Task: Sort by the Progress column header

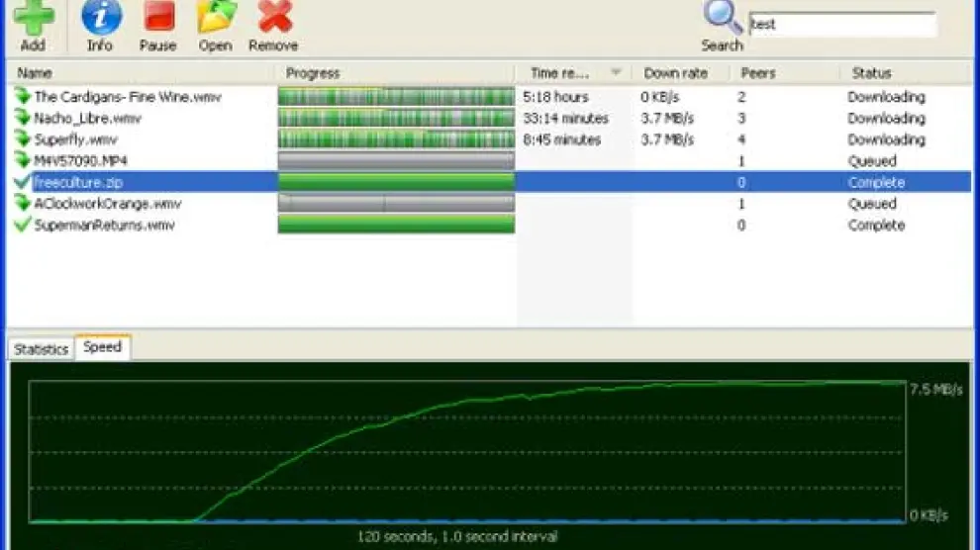Action: 313,73
